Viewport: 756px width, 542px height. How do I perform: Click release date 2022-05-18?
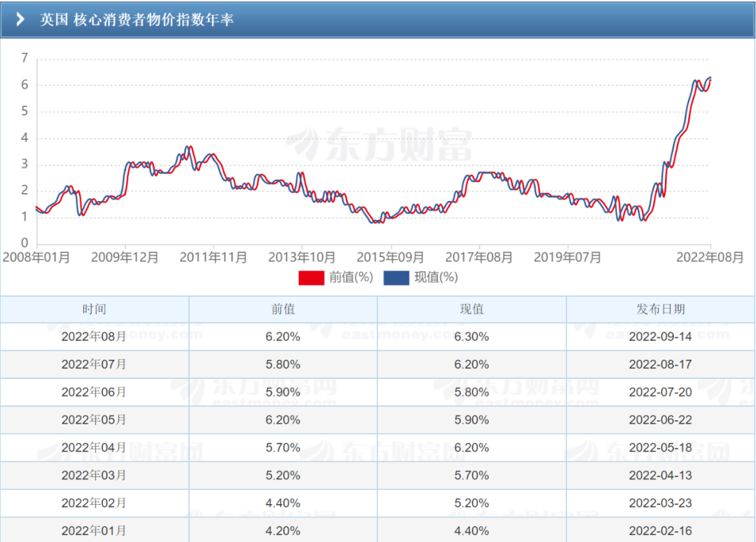[x=661, y=448]
